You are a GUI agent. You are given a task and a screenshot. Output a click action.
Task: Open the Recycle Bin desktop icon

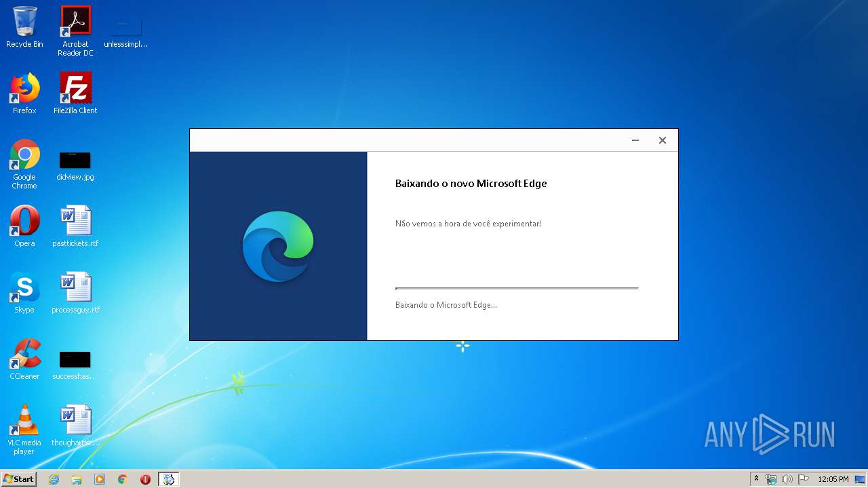(x=24, y=27)
